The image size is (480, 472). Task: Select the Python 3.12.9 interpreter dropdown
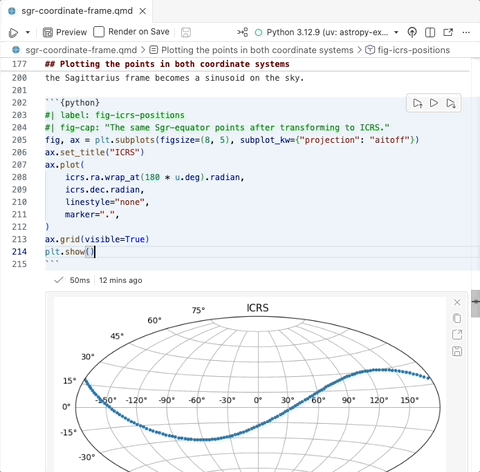click(x=327, y=32)
